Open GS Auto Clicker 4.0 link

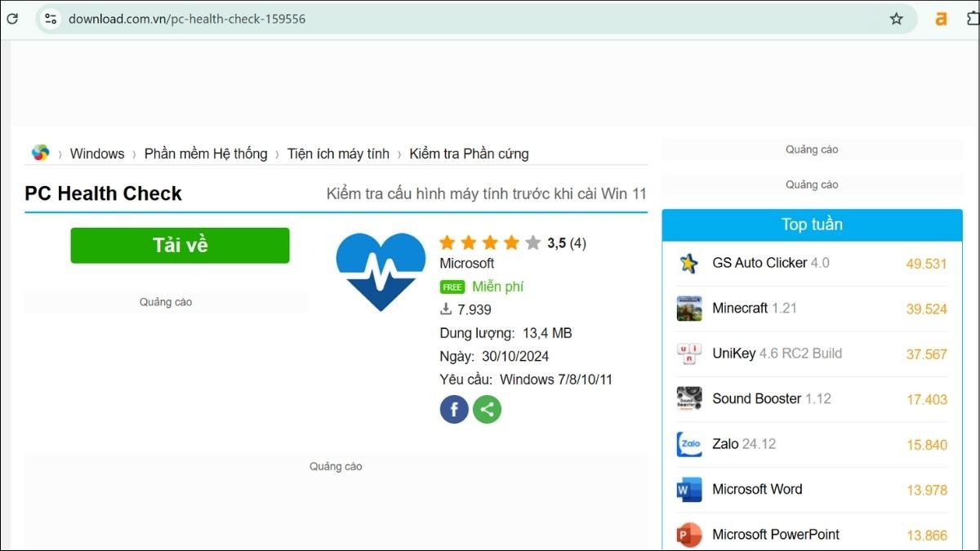pos(771,263)
